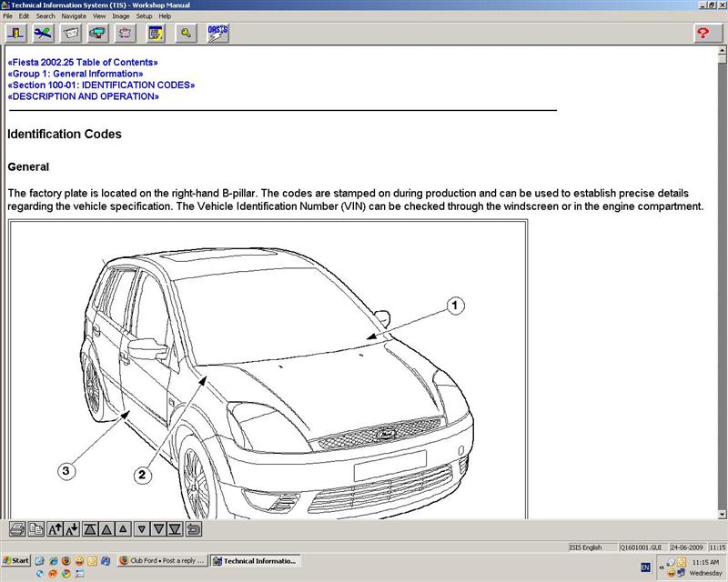This screenshot has width=728, height=582.
Task: Go to Section 100-01: IDENTIFICATION CODES link
Action: (101, 85)
